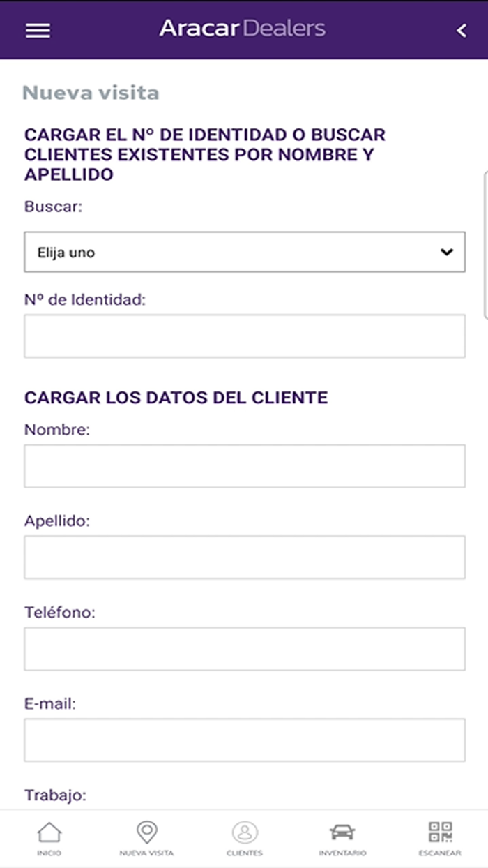The width and height of the screenshot is (488, 868).
Task: Open the hamburger navigation menu
Action: pos(37,30)
